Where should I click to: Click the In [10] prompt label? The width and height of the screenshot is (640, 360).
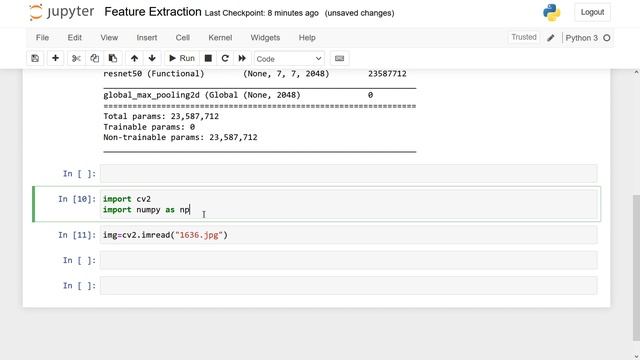tap(77, 199)
